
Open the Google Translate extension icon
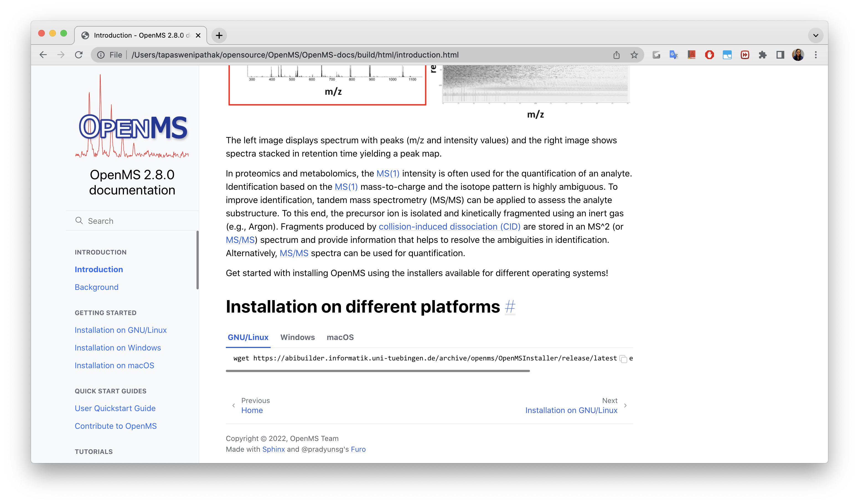coord(674,55)
